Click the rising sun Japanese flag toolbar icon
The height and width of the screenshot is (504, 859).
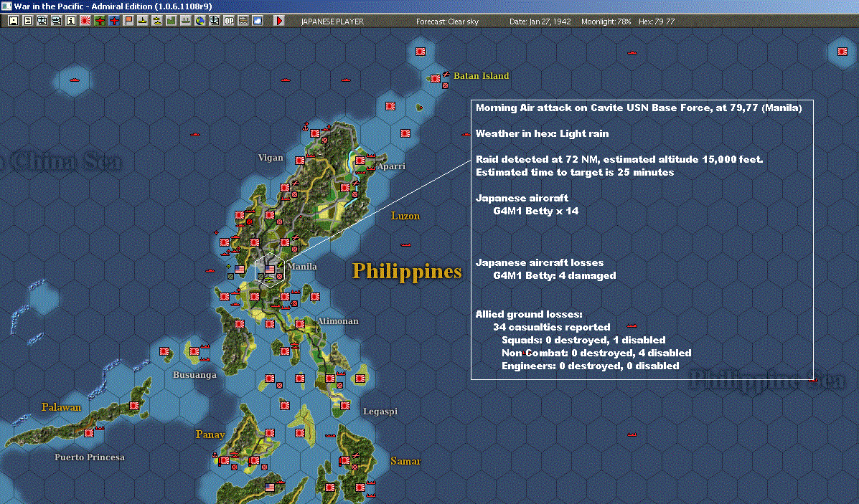(x=85, y=21)
